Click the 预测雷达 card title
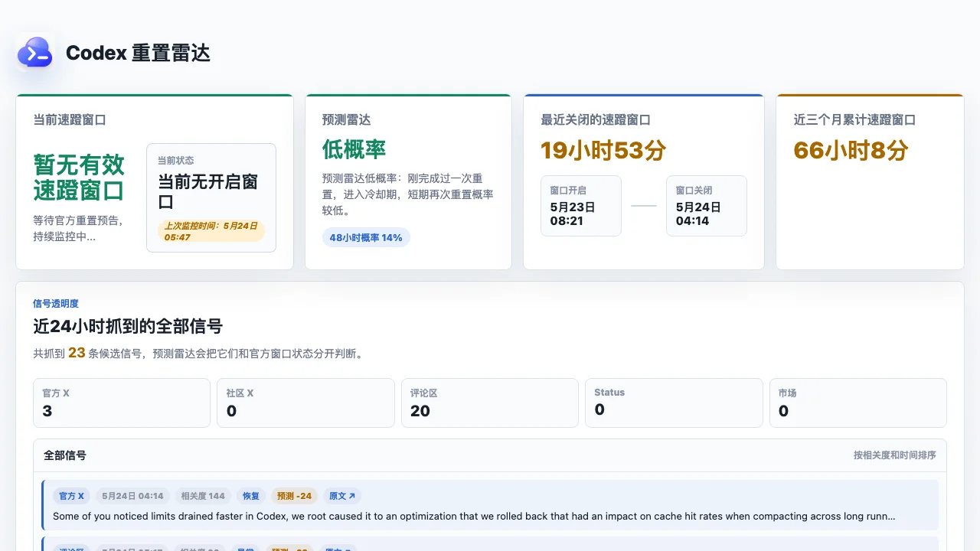The image size is (980, 551). (347, 120)
